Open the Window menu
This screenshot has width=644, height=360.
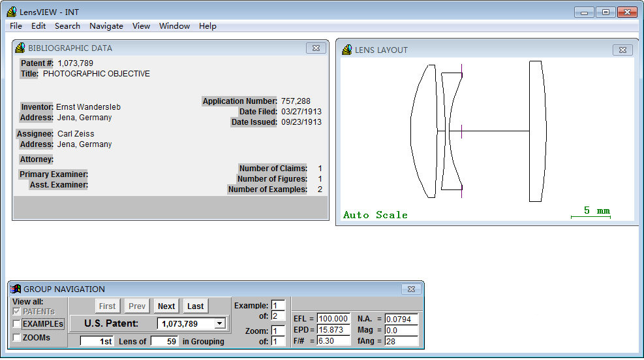(x=174, y=26)
